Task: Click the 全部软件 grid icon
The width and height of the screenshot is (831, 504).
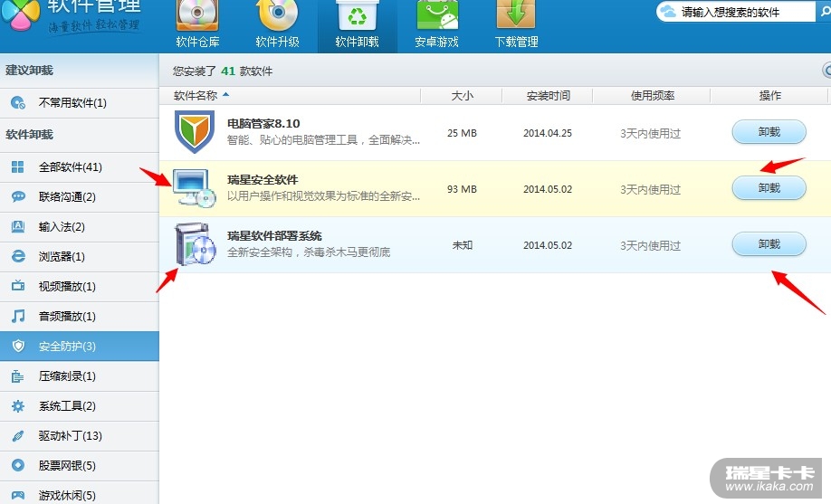Action: click(18, 166)
